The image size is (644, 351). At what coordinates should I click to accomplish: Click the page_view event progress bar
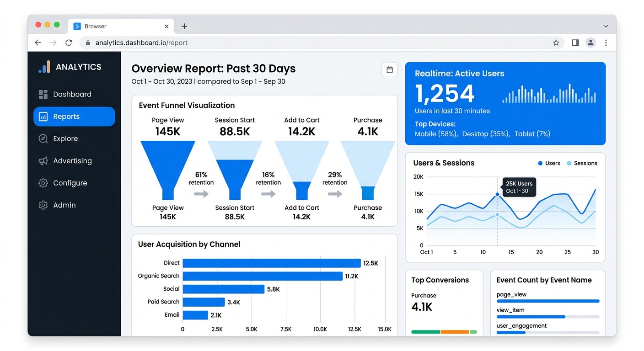pos(548,301)
